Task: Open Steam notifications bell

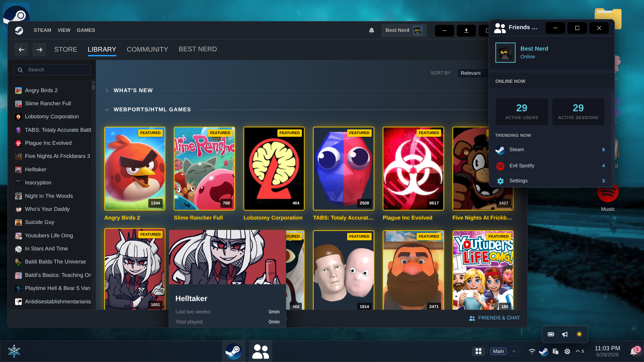Action: click(372, 31)
